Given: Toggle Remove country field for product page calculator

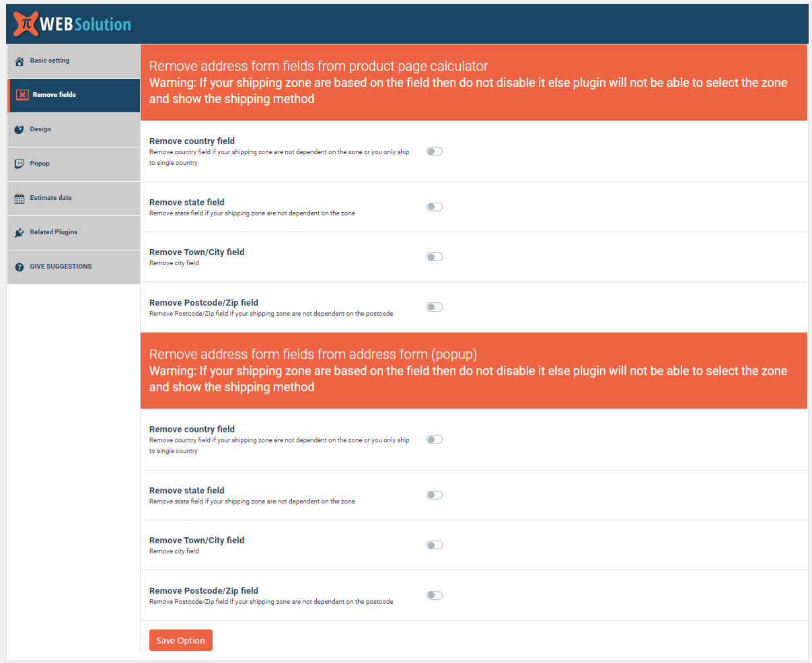Looking at the screenshot, I should point(435,151).
